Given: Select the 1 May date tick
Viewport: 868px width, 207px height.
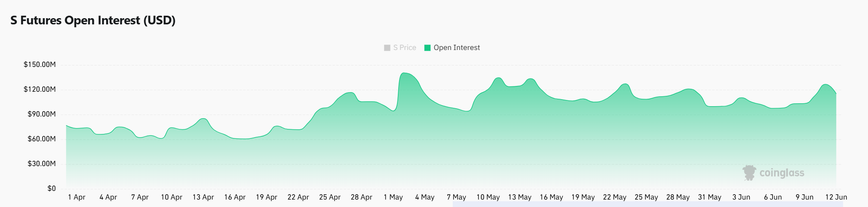Looking at the screenshot, I should click(x=393, y=197).
